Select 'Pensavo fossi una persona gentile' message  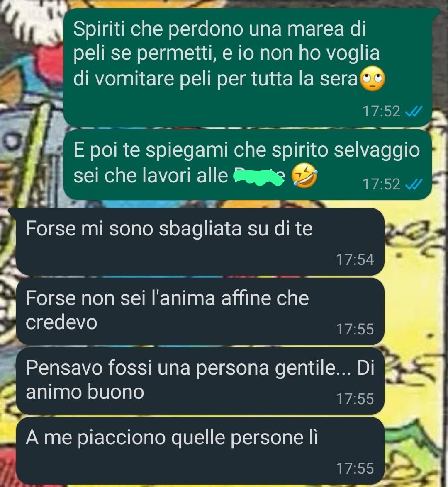point(200,381)
